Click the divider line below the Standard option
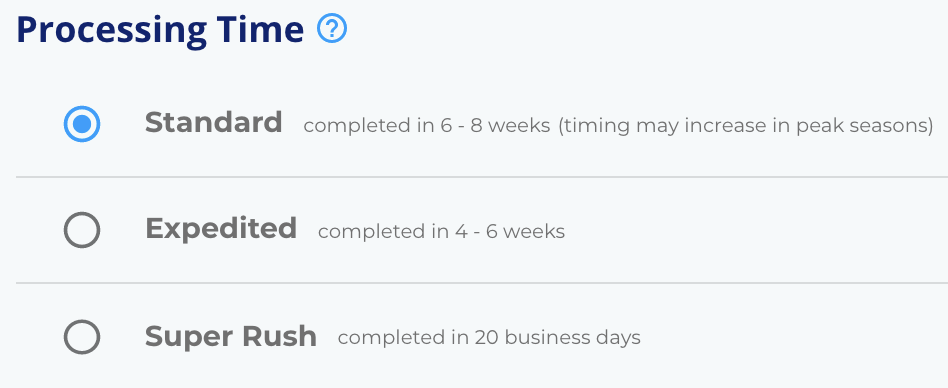 482,177
